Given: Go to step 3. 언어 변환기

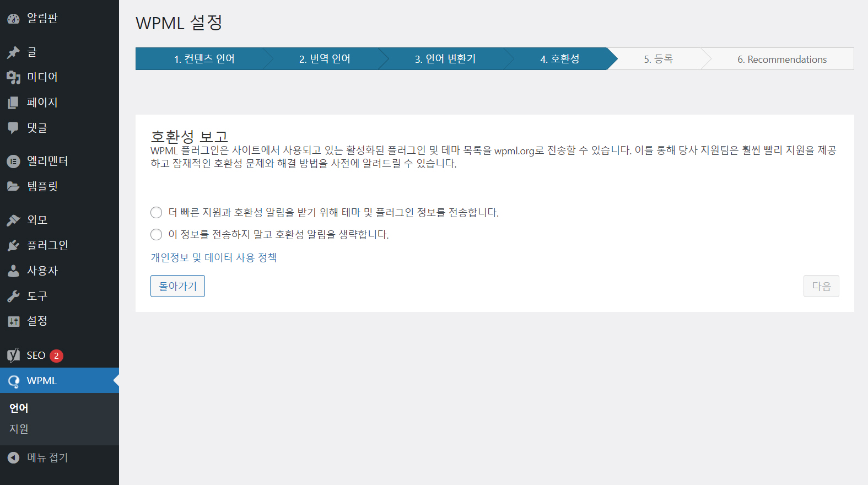Looking at the screenshot, I should tap(445, 59).
